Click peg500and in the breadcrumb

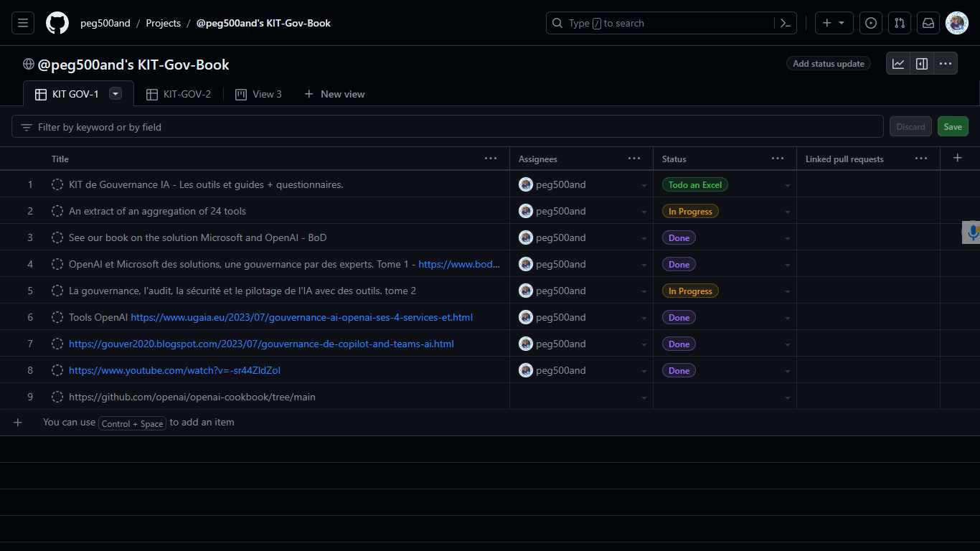click(x=105, y=23)
